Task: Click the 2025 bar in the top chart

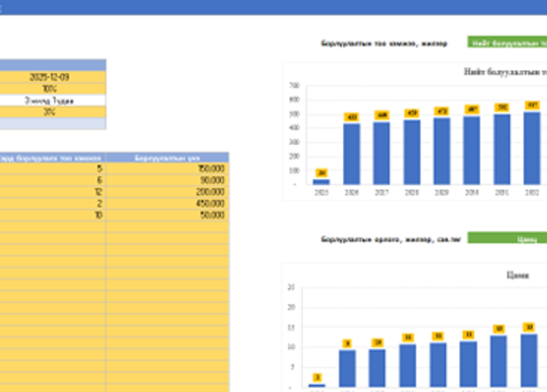Action: (x=321, y=181)
